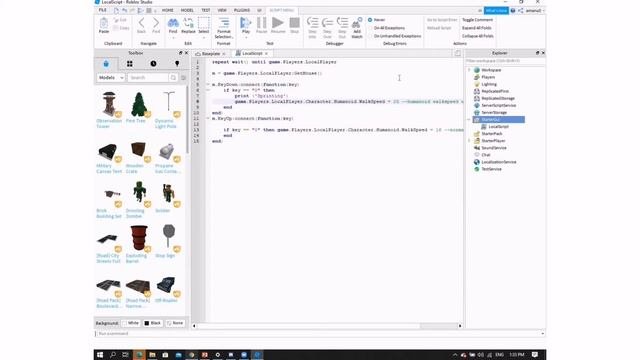Switch to the Baseplate document tab
This screenshot has height=360, width=640.
tap(211, 53)
